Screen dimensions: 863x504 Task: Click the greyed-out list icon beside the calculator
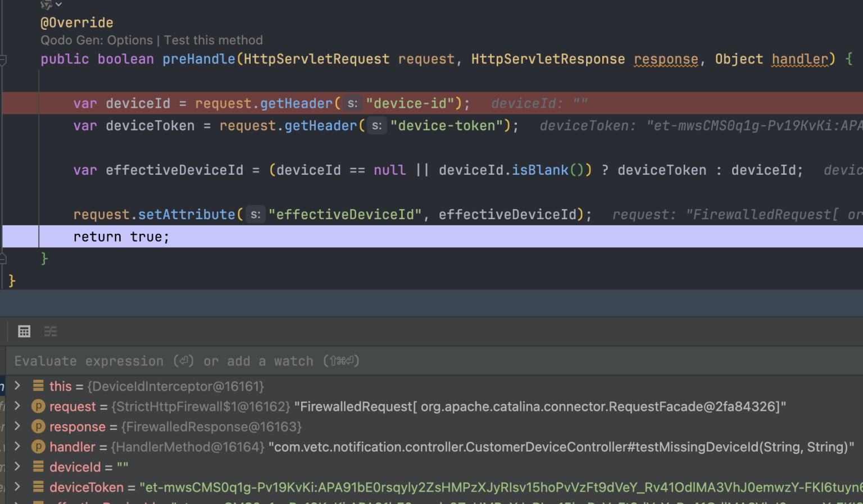coord(51,332)
